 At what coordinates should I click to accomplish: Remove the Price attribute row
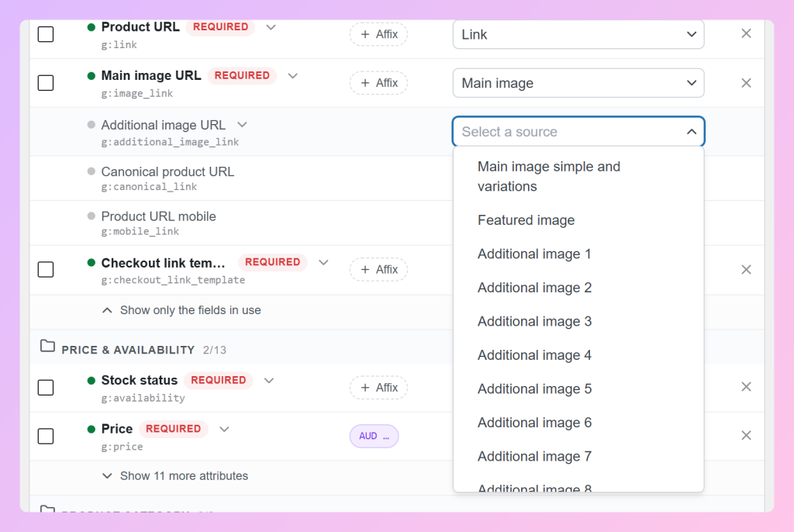(x=746, y=436)
